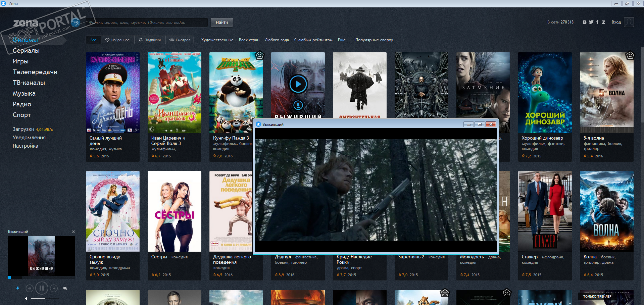Image resolution: width=644 pixels, height=305 pixels.
Task: Focus the search input field
Action: [147, 22]
